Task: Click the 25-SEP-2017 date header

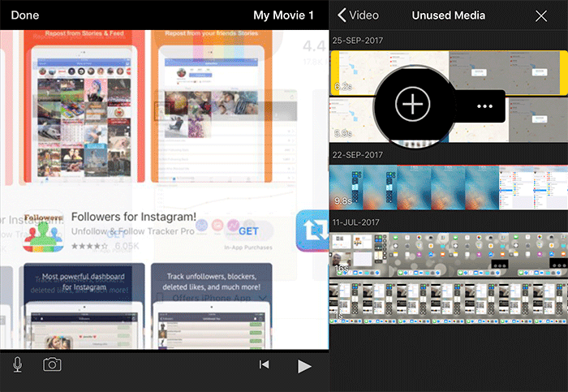Action: click(358, 41)
